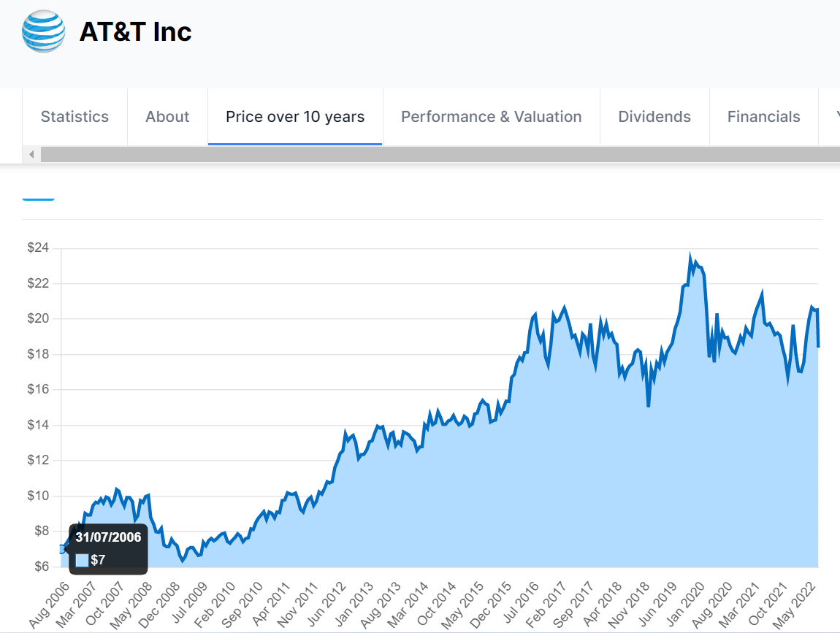Image resolution: width=840 pixels, height=633 pixels.
Task: Click the Sep 2017 x-axis label
Action: [573, 605]
